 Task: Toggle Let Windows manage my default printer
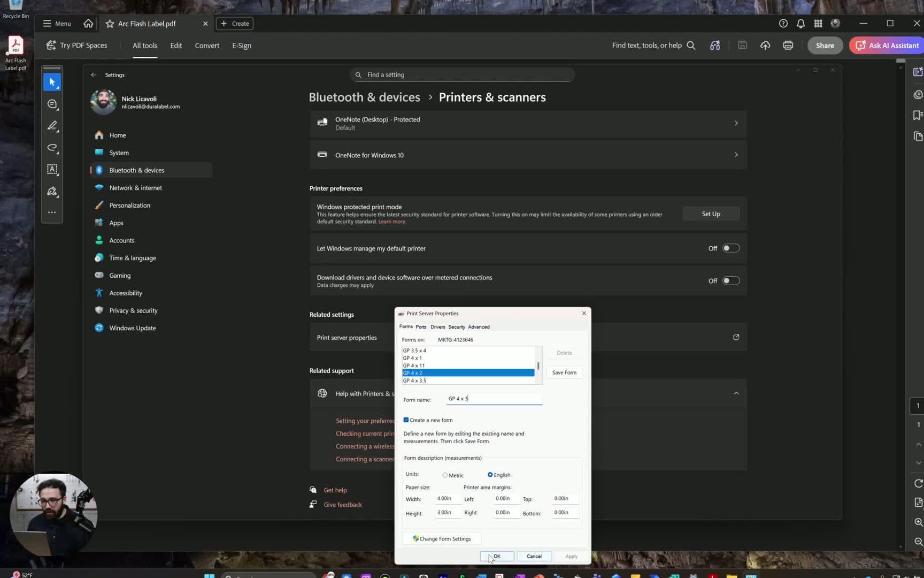pyautogui.click(x=730, y=248)
